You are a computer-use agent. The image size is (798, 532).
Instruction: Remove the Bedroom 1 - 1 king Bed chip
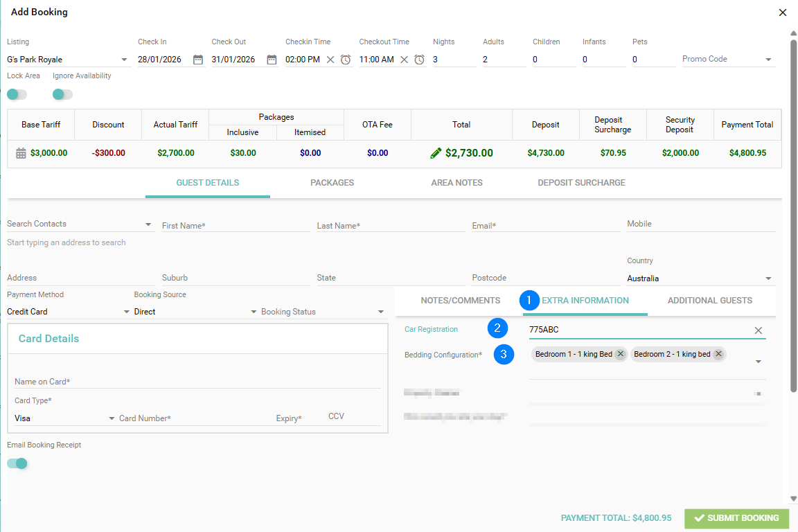point(621,354)
